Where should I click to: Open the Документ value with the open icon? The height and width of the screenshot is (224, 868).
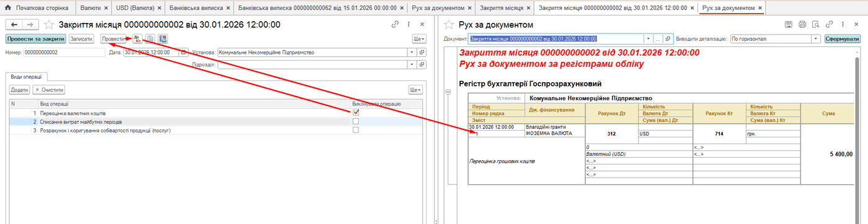pyautogui.click(x=668, y=38)
